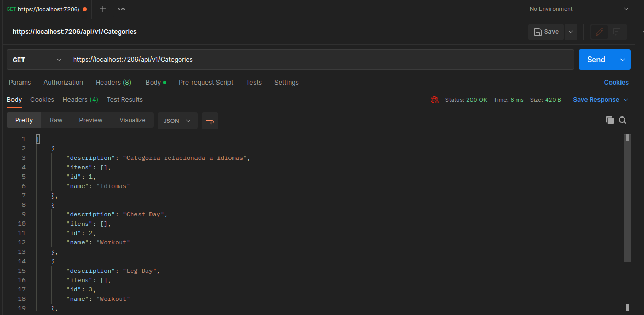Click the floppy disk Save button
Image resolution: width=644 pixels, height=315 pixels.
click(x=546, y=32)
